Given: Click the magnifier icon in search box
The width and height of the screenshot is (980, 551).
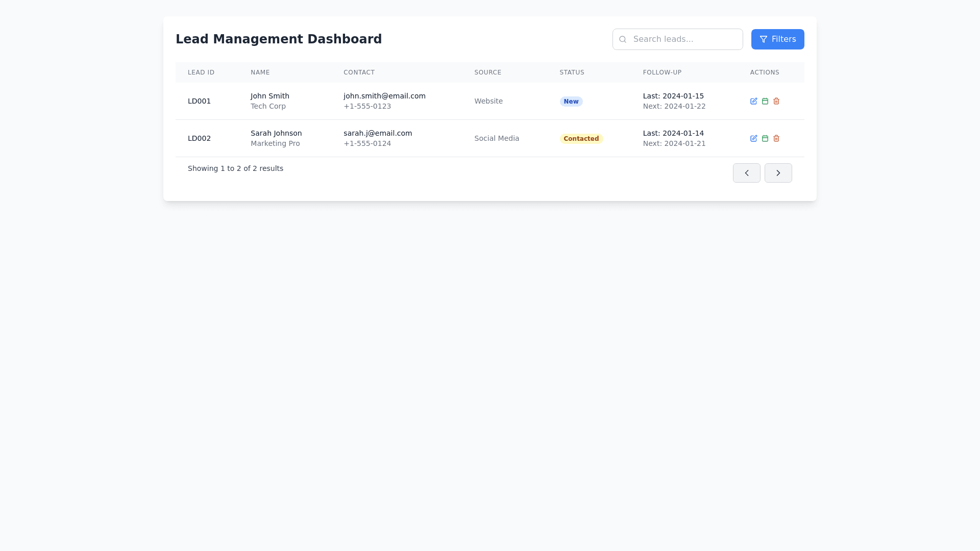Looking at the screenshot, I should (622, 39).
